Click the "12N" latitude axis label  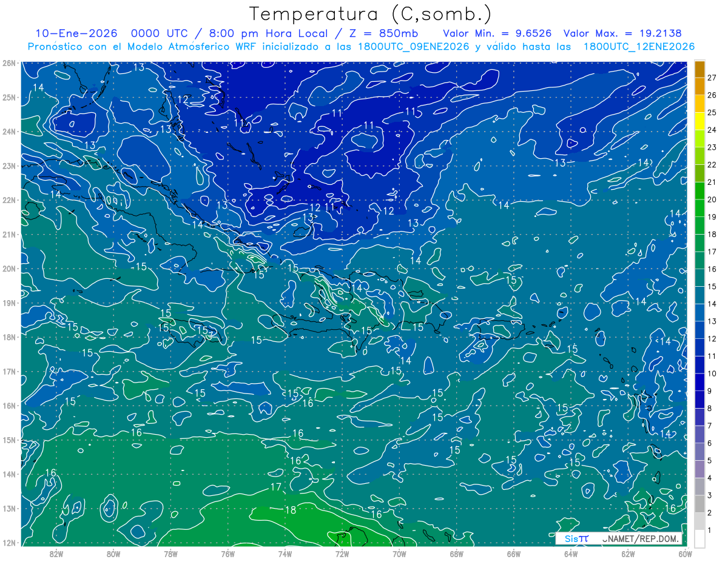tap(8, 543)
